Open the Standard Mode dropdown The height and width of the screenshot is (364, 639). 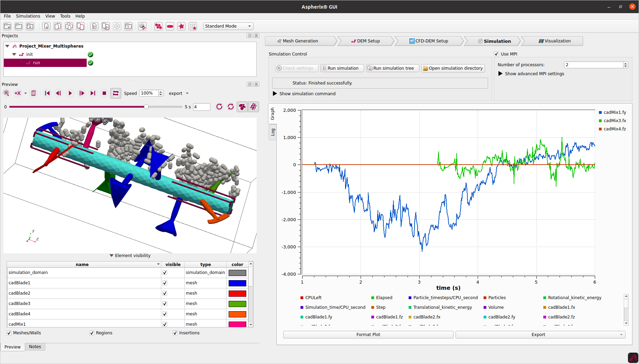(228, 26)
